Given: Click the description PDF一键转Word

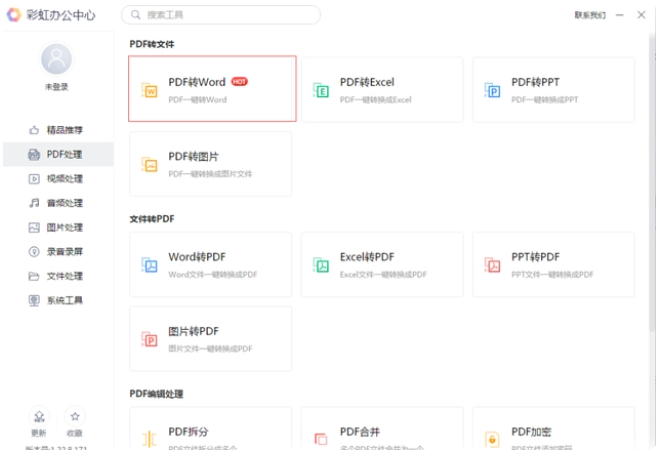Looking at the screenshot, I should coord(197,100).
